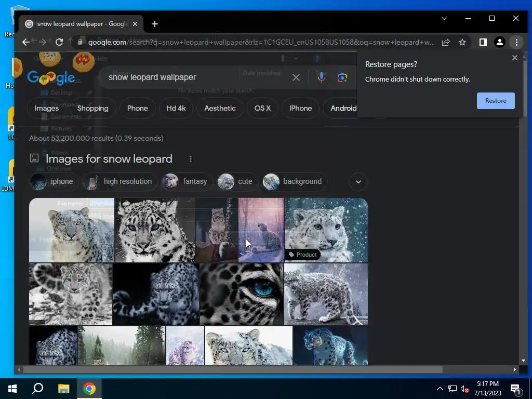The width and height of the screenshot is (532, 399).
Task: Open Chrome's side panel icon
Action: [x=483, y=42]
